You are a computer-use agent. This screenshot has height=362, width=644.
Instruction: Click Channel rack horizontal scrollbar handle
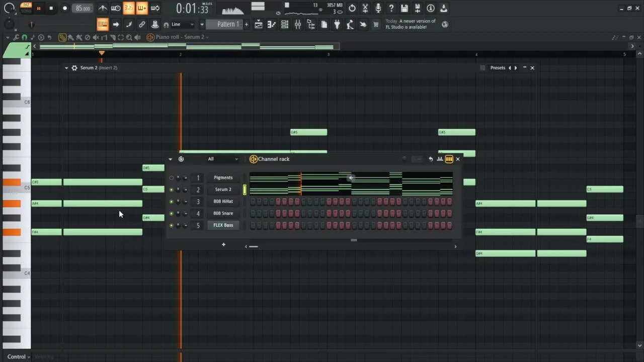click(253, 246)
